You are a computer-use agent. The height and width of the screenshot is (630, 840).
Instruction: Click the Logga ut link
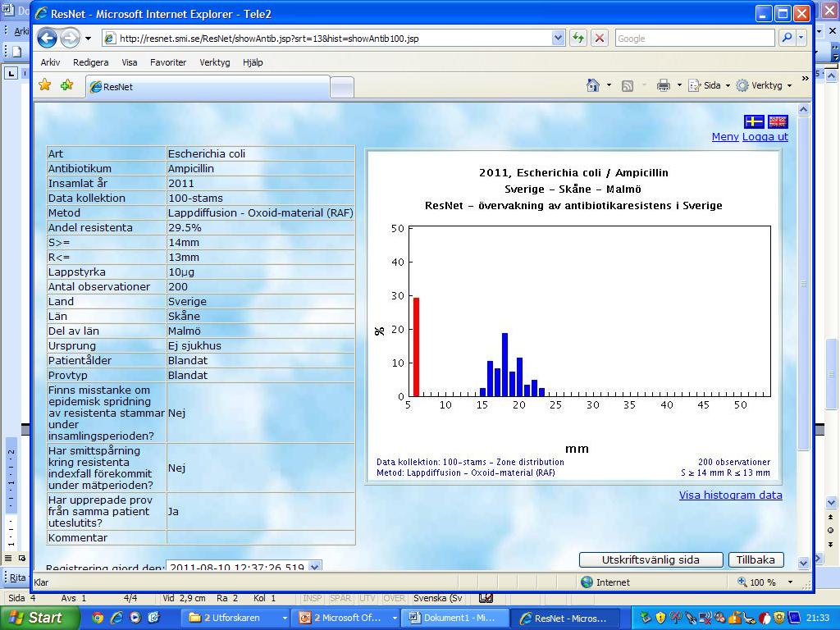[x=765, y=137]
